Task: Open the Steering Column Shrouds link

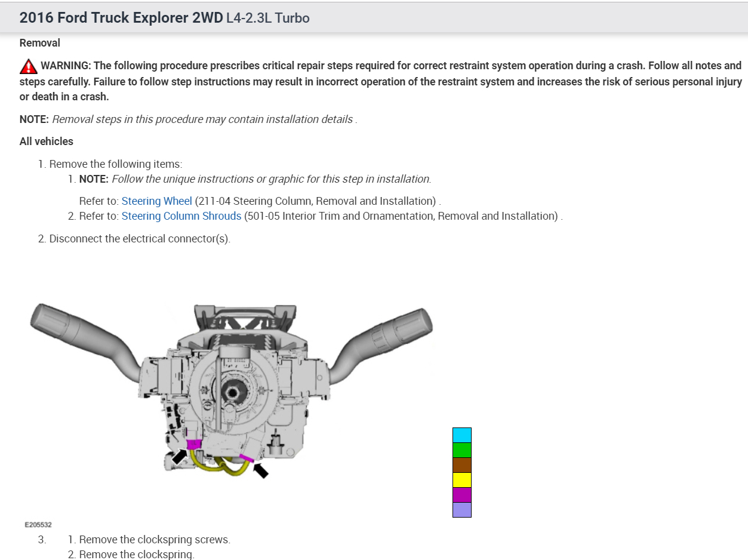Action: coord(181,216)
